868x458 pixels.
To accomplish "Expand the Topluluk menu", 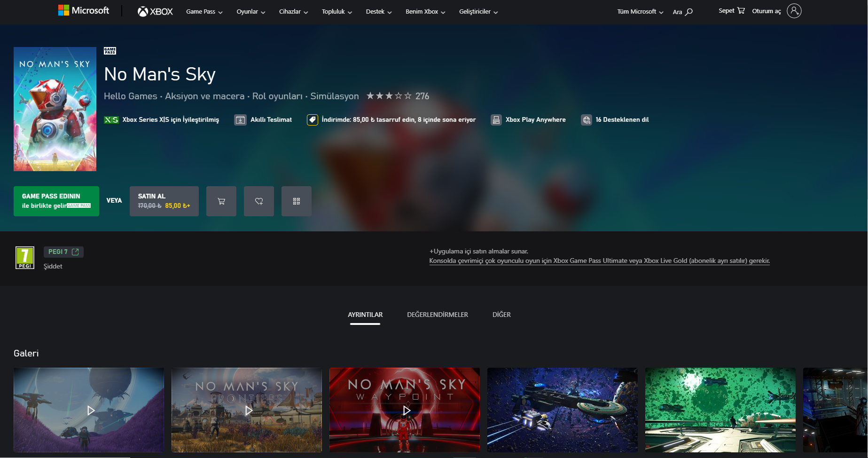I will 337,12.
